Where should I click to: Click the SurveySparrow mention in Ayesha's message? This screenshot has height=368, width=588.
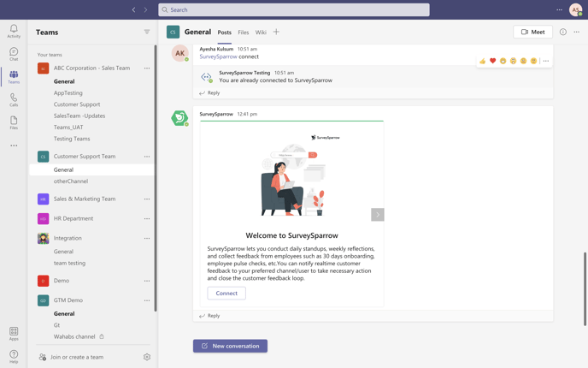218,56
